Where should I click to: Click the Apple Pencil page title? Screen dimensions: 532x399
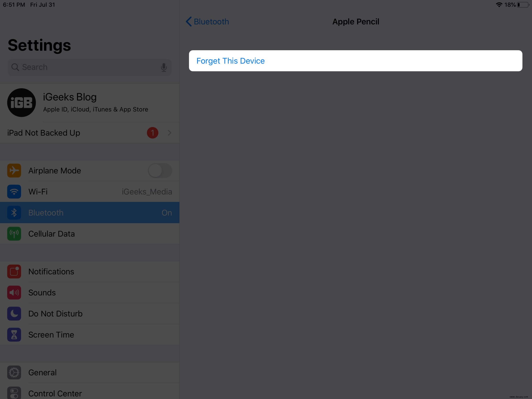[x=356, y=22]
